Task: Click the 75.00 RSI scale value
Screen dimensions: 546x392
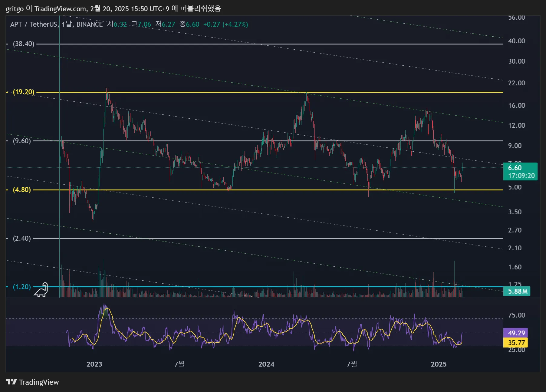Action: [x=517, y=315]
